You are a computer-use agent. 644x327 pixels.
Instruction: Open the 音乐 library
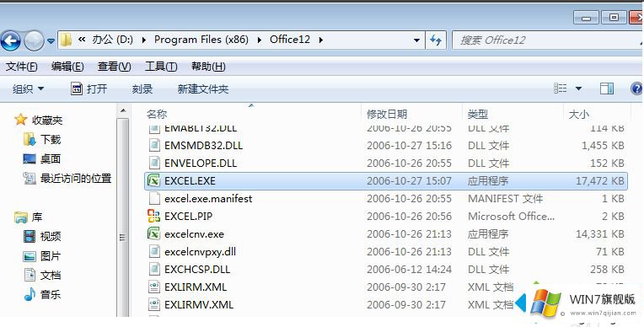[x=51, y=294]
